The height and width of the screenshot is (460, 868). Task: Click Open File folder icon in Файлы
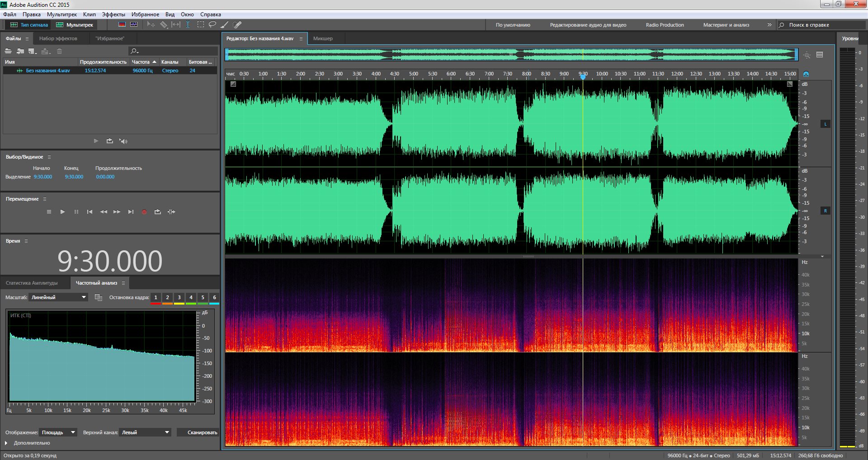[8, 51]
